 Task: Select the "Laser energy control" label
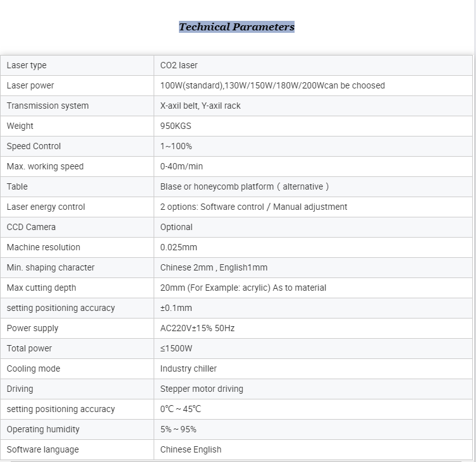tap(46, 207)
